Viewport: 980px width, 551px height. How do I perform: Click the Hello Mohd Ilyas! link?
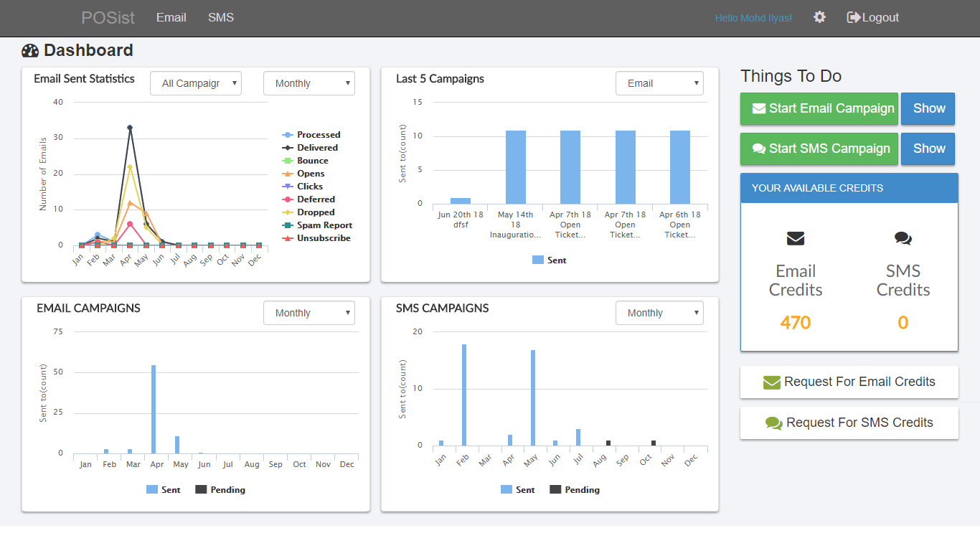(x=753, y=18)
